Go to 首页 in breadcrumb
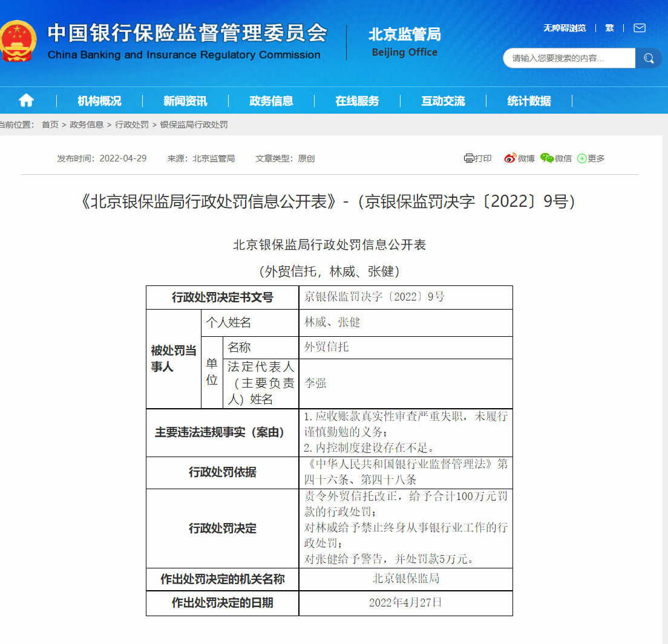This screenshot has width=668, height=644. tap(50, 125)
